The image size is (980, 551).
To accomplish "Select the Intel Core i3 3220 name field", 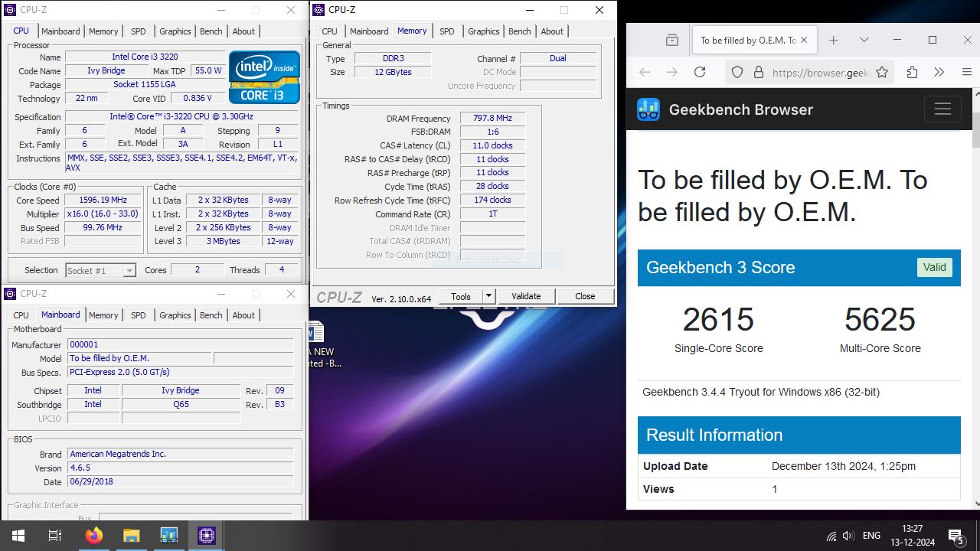I will tap(145, 57).
